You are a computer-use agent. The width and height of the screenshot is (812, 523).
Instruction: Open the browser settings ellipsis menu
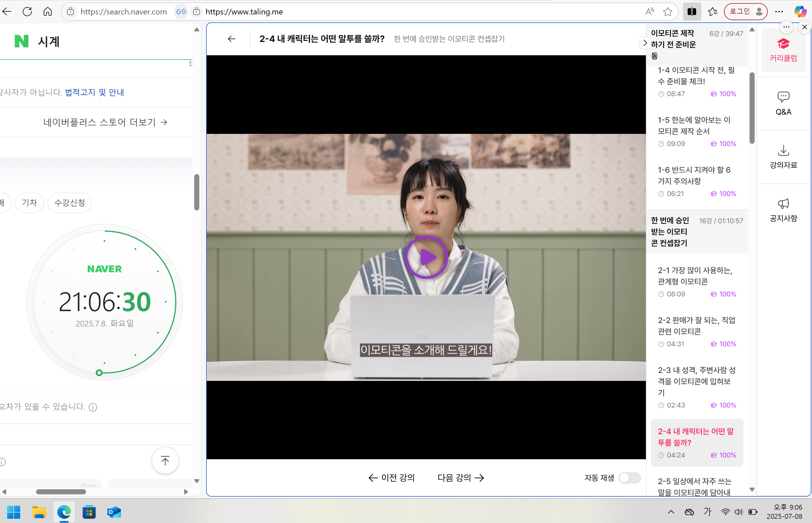[779, 11]
